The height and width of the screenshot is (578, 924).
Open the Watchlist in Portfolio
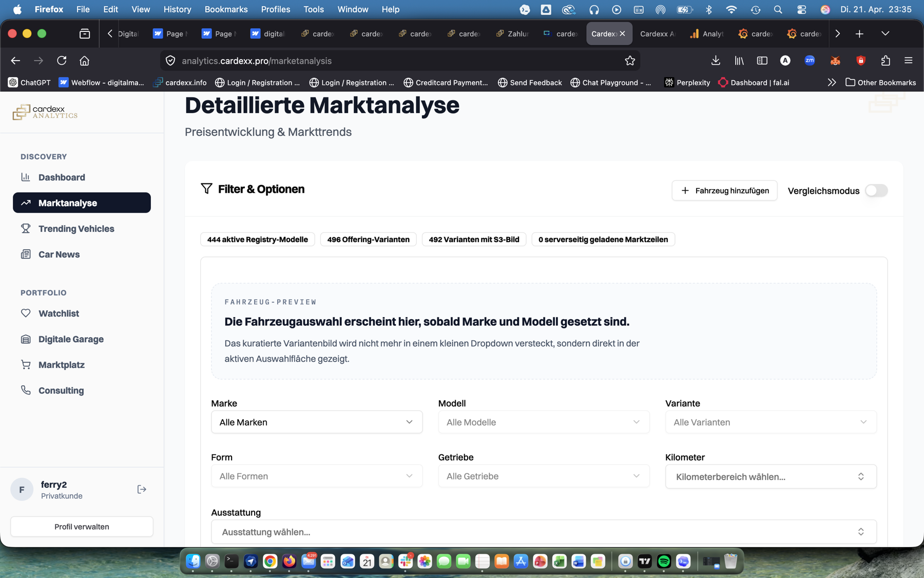point(58,313)
